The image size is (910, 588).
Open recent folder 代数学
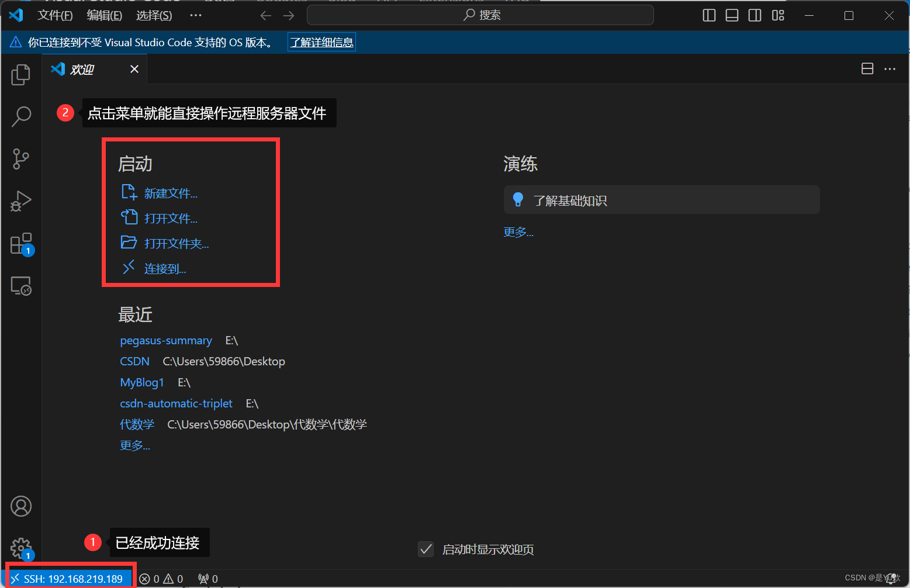click(x=137, y=425)
